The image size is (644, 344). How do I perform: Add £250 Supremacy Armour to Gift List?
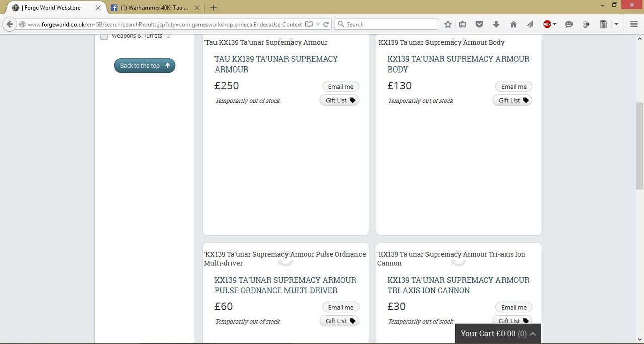(x=339, y=100)
